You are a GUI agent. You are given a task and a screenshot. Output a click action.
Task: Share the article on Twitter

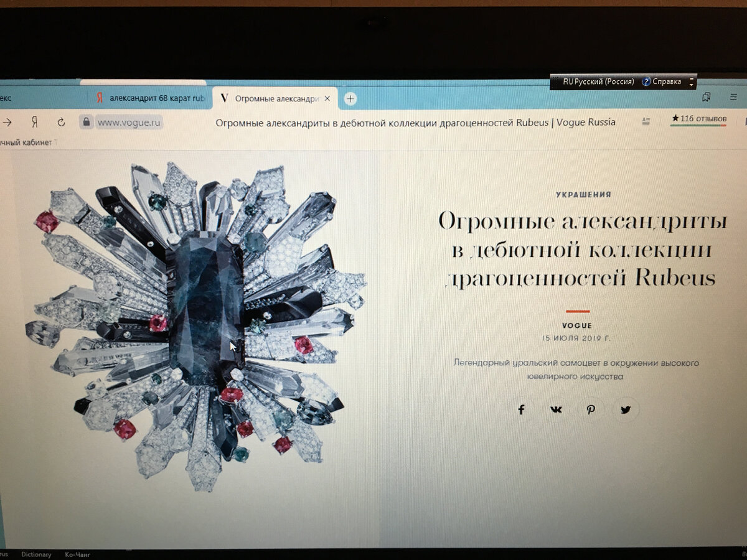[625, 409]
